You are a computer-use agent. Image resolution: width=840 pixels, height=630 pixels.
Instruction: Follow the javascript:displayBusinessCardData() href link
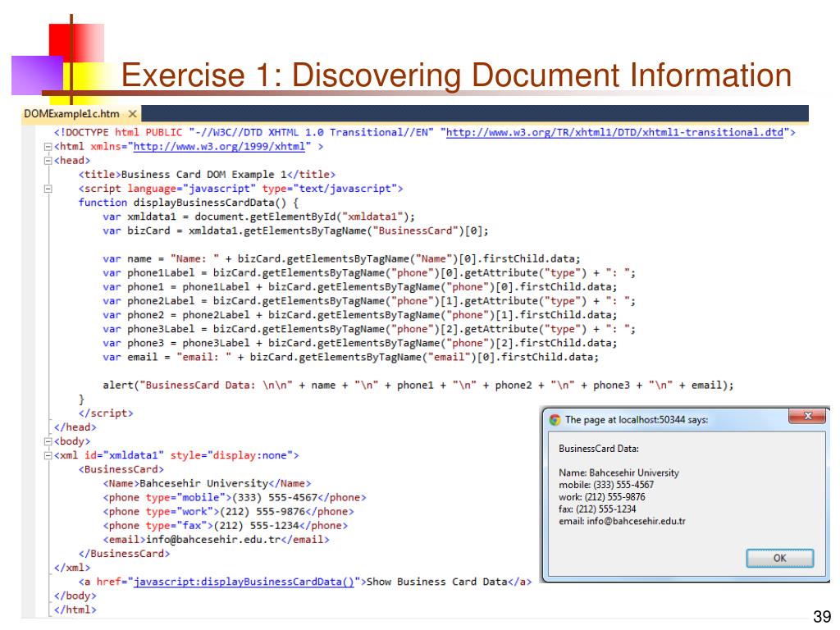tap(244, 582)
